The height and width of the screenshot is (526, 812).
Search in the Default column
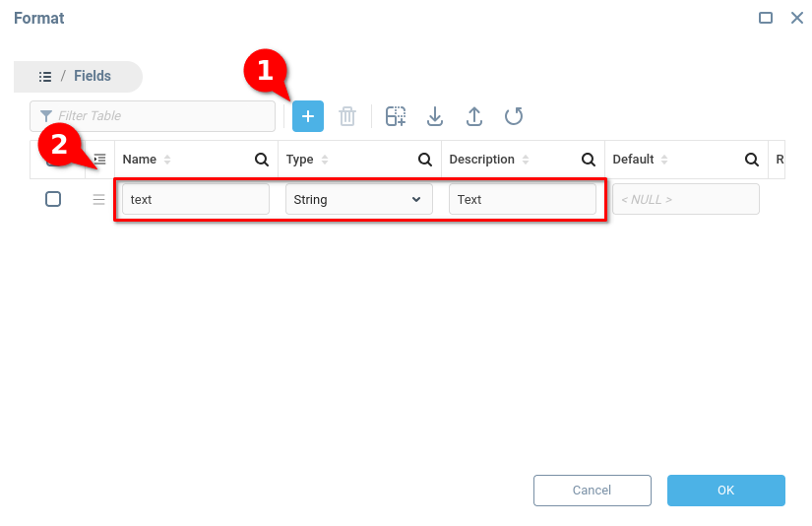click(751, 160)
